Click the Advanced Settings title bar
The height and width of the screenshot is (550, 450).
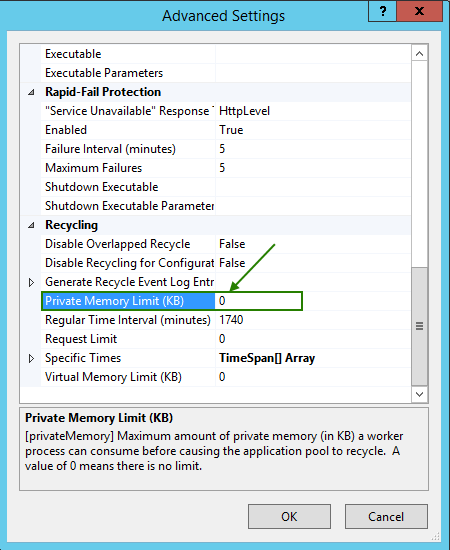(223, 16)
